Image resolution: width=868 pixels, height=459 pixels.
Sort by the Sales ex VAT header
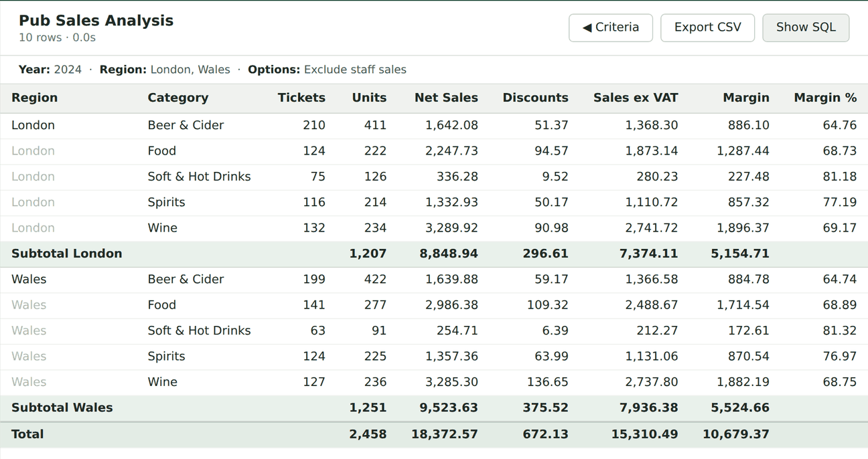coord(636,98)
